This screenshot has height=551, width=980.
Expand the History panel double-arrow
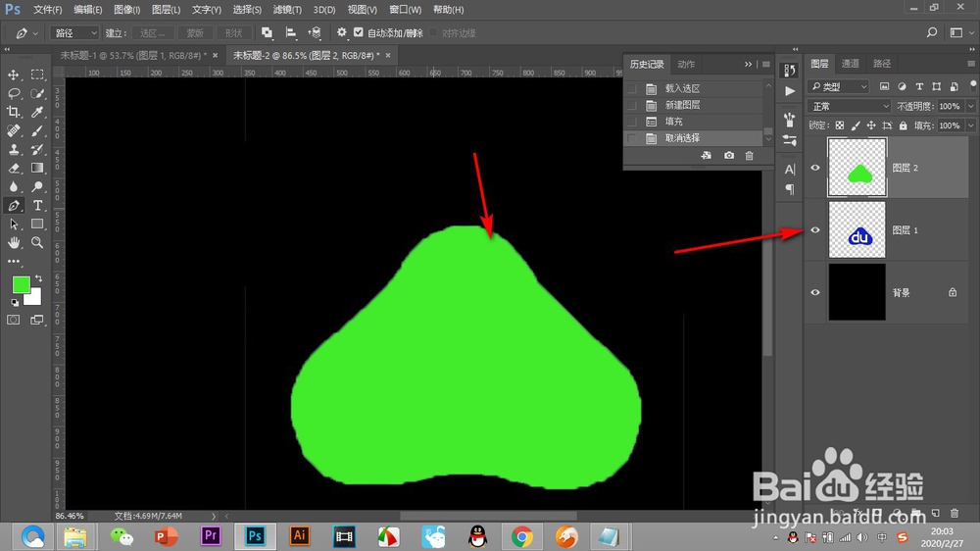[748, 64]
